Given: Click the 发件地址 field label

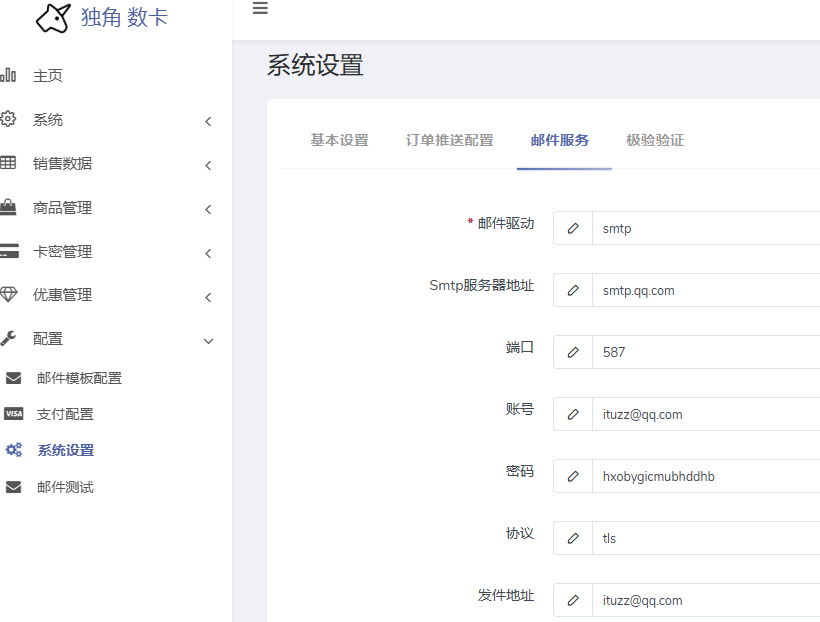Looking at the screenshot, I should coord(505,595).
